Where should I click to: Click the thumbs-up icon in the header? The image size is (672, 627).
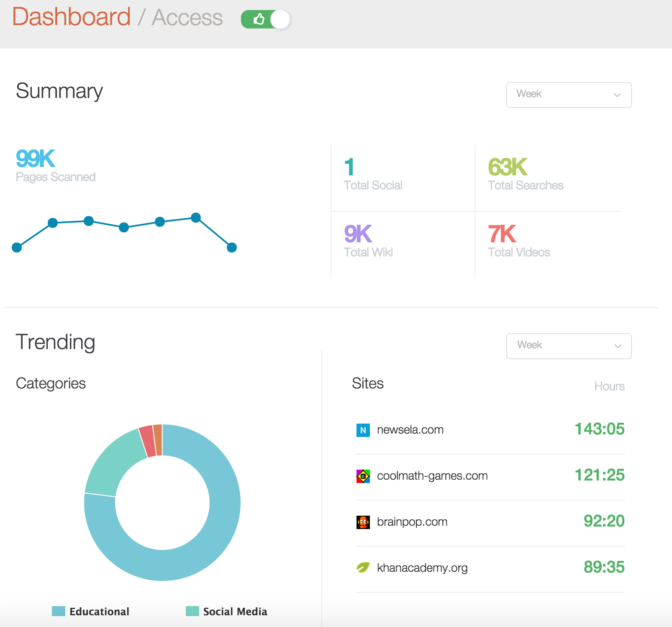(259, 19)
